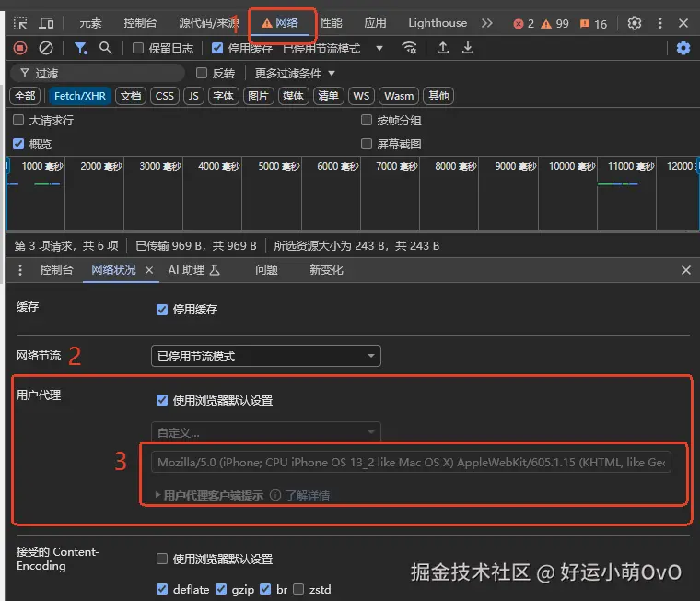Toggle 保留日志 checkbox
Image resolution: width=700 pixels, height=601 pixels.
pyautogui.click(x=138, y=48)
